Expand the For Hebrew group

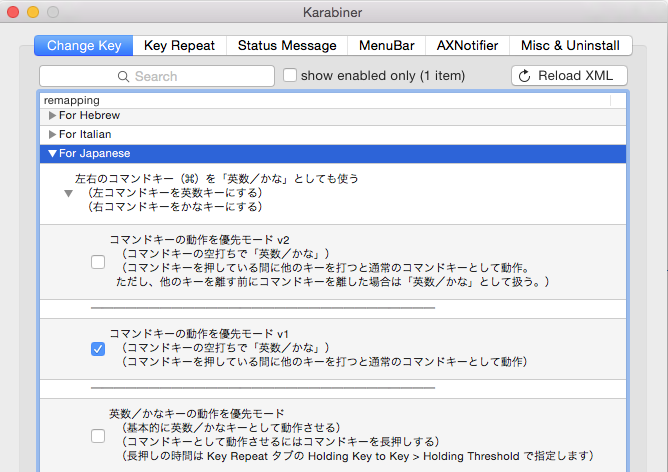click(52, 115)
